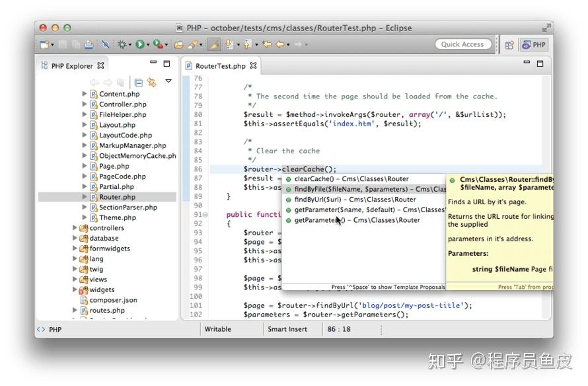Click the Print toolbar icon

(x=89, y=44)
